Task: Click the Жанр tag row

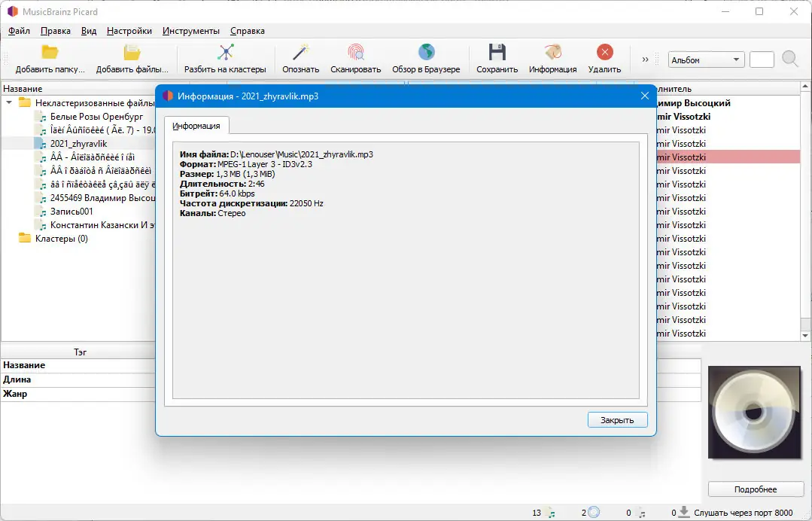Action: click(x=78, y=394)
